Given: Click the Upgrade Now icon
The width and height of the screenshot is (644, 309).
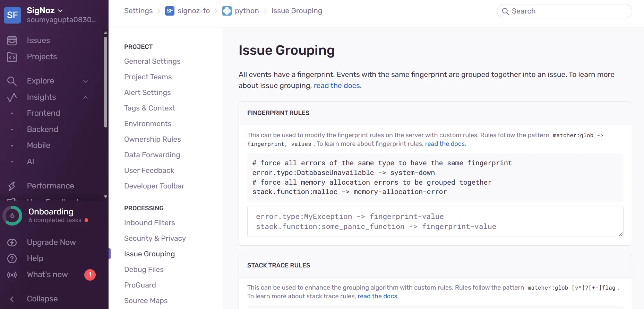Looking at the screenshot, I should (x=12, y=242).
